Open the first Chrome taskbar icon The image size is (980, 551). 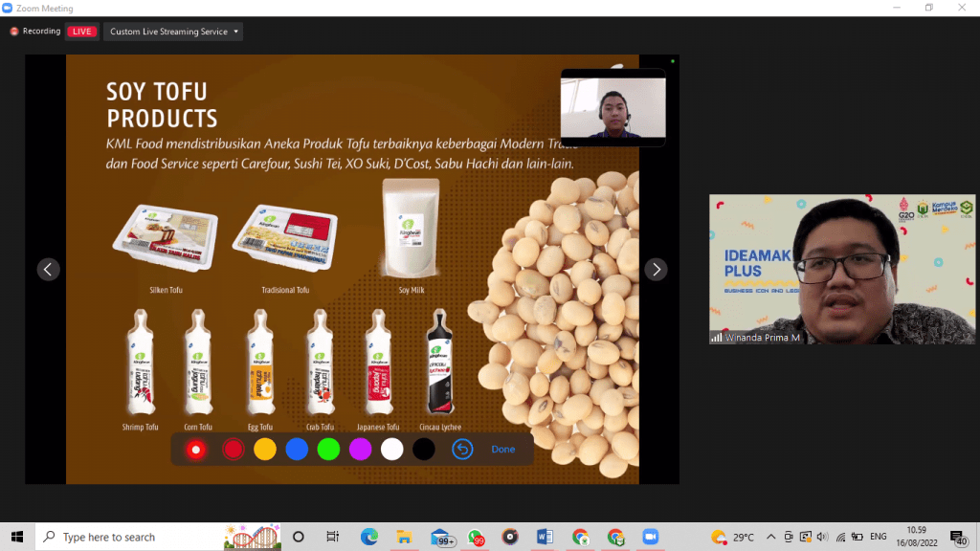[x=581, y=537]
